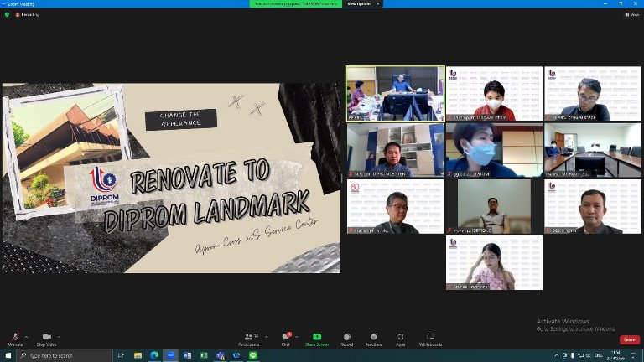Screen dimensions: 644x362
Task: Open File Explorer from taskbar
Action: point(138,355)
